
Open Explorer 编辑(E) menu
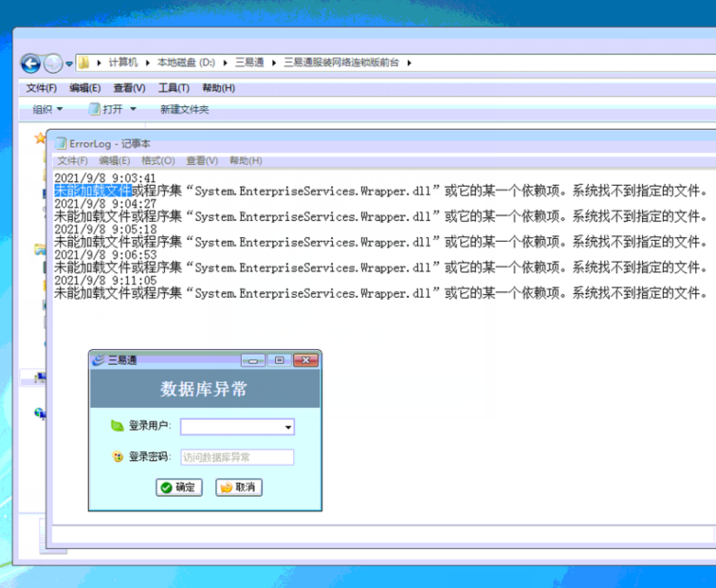(85, 88)
